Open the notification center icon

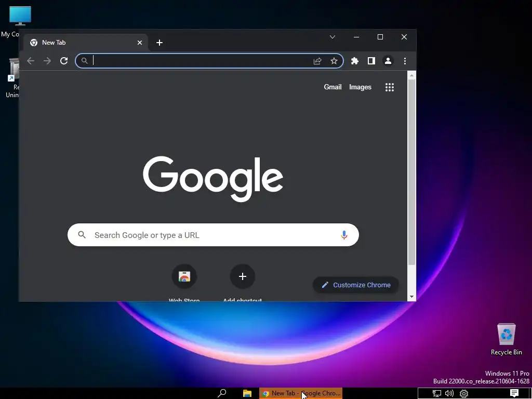514,393
